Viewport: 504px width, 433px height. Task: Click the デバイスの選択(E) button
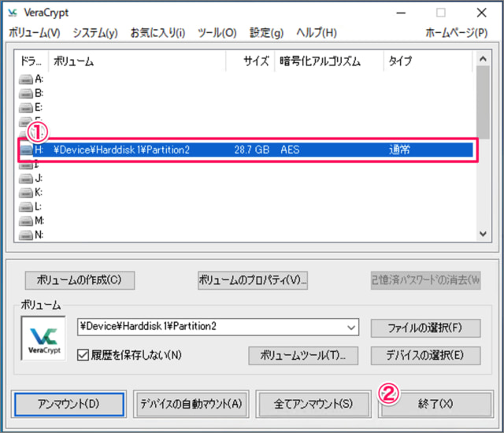(424, 355)
